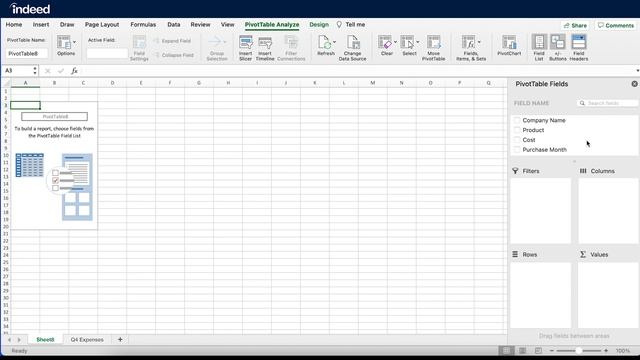Click Change Data Source icon
The height and width of the screenshot is (360, 640).
(353, 42)
